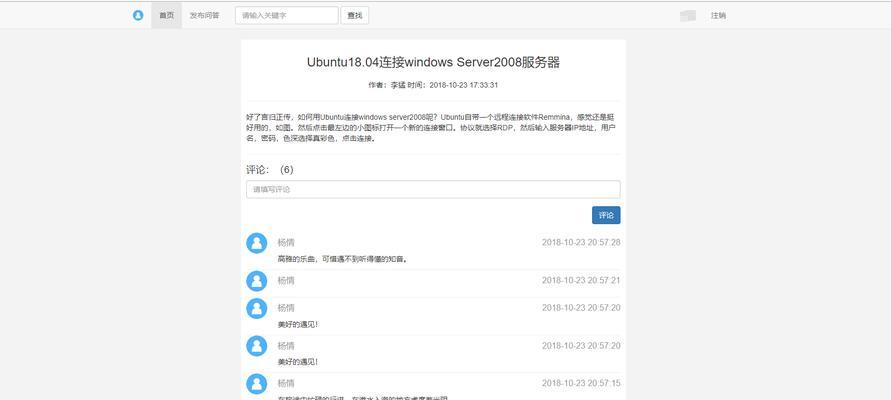The height and width of the screenshot is (400, 891).
Task: Click the timestamp 2018-10-23 20:57:21
Action: (581, 281)
